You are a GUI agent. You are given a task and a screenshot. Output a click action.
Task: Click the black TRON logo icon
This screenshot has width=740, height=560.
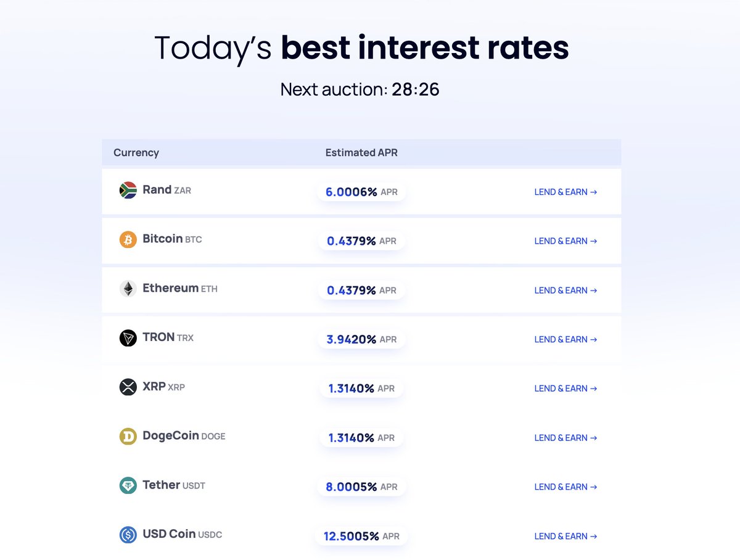(x=128, y=338)
